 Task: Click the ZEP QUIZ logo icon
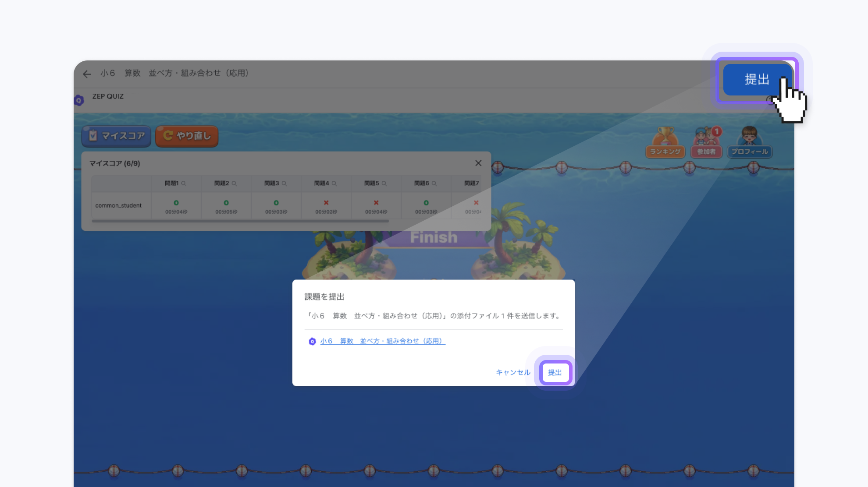pyautogui.click(x=79, y=100)
